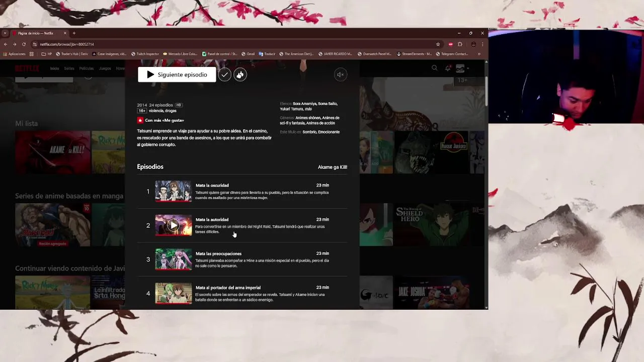Click the browser back arrow
Viewport: 644px width, 362px height.
pos(6,44)
